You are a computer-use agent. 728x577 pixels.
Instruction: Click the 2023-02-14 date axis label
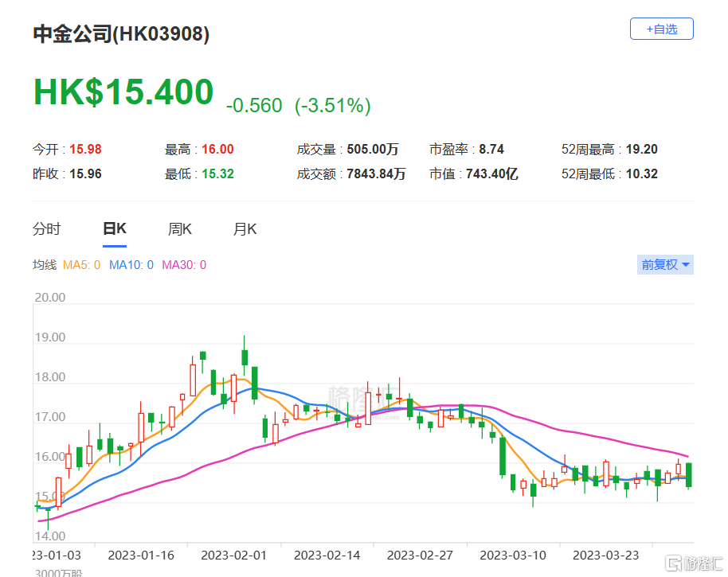click(x=327, y=556)
